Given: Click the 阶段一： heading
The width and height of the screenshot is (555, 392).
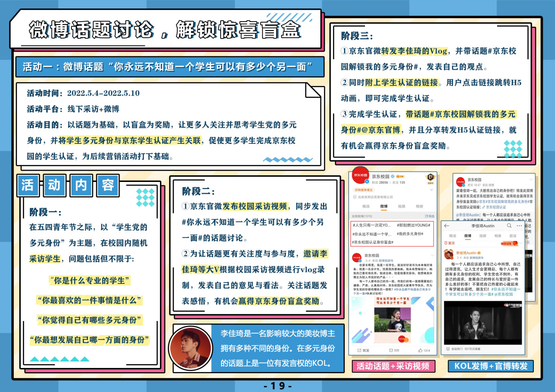Looking at the screenshot, I should pyautogui.click(x=46, y=212).
